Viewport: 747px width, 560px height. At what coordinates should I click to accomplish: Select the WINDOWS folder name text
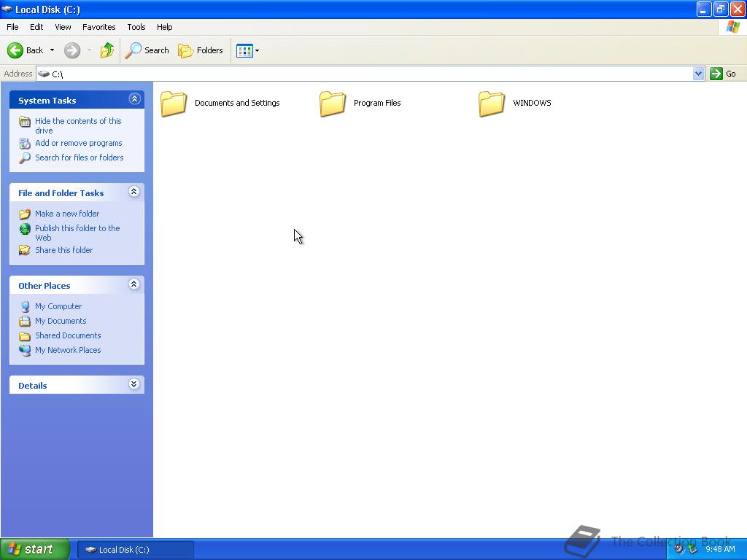coord(532,103)
